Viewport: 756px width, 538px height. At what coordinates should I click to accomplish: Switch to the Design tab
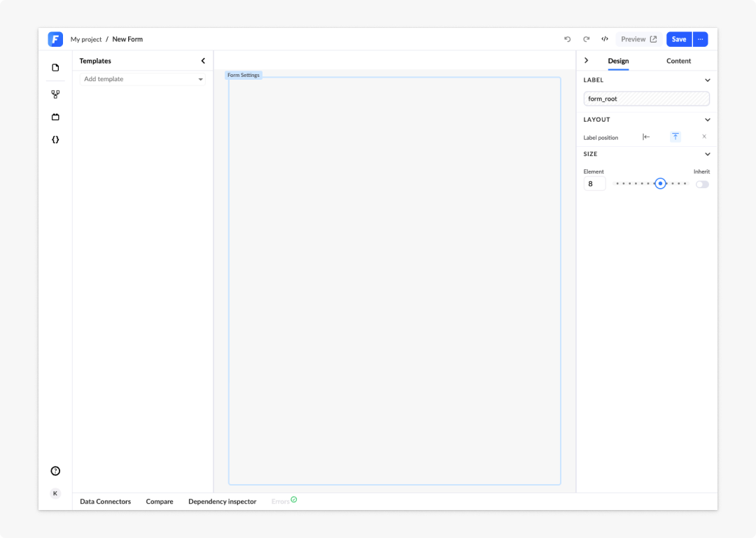point(618,61)
